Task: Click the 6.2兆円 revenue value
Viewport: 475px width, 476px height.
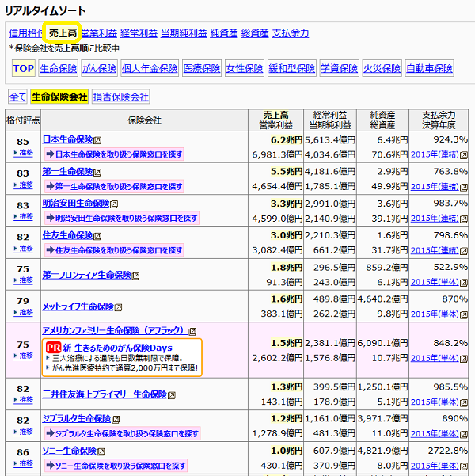Action: point(287,140)
